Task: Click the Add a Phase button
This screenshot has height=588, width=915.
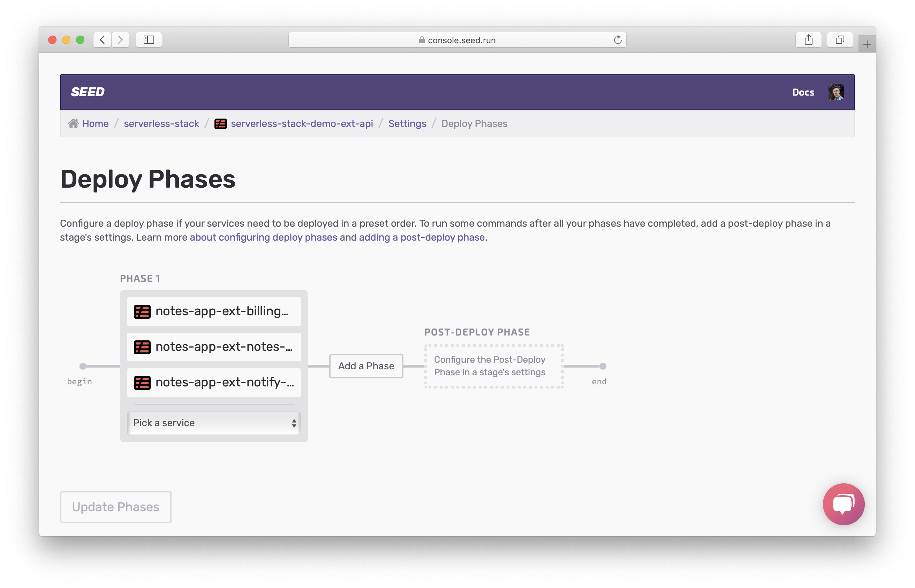Action: point(366,366)
